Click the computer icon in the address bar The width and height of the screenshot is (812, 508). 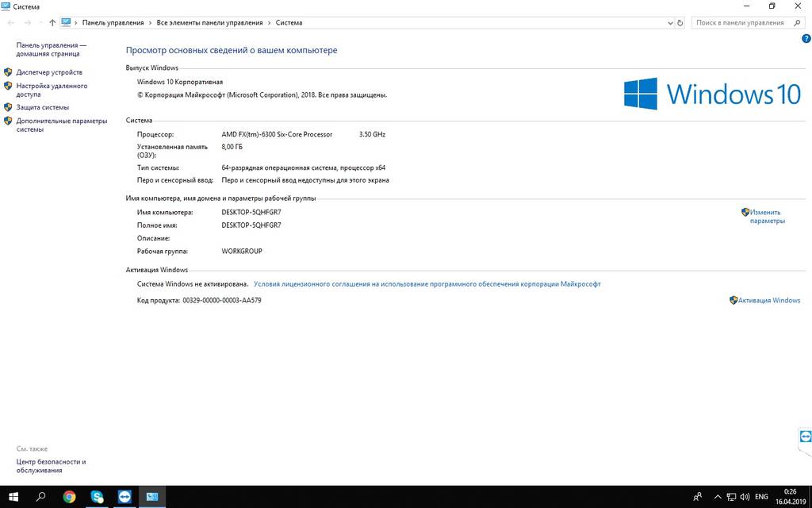pyautogui.click(x=66, y=22)
